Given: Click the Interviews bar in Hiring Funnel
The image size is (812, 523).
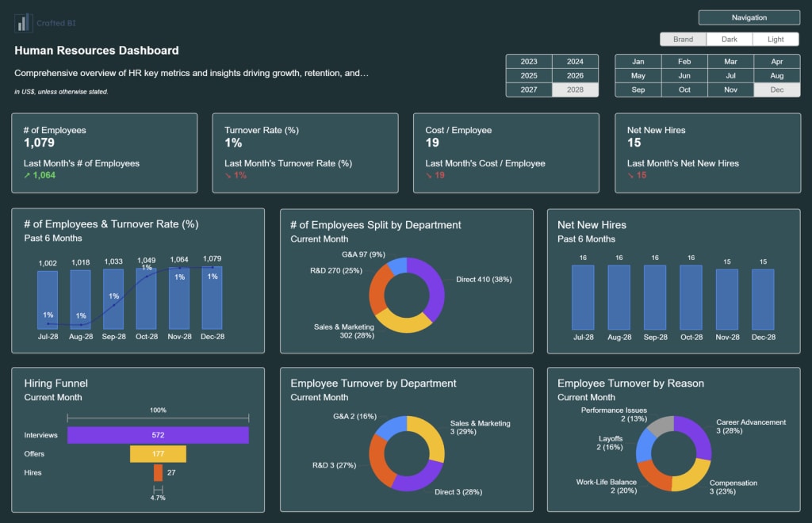Looking at the screenshot, I should click(158, 435).
